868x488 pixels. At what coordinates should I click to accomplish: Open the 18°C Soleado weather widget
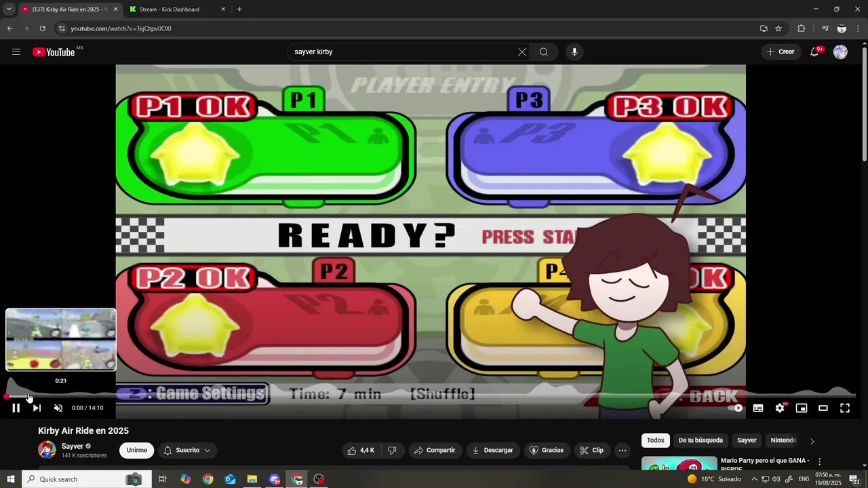(x=714, y=479)
